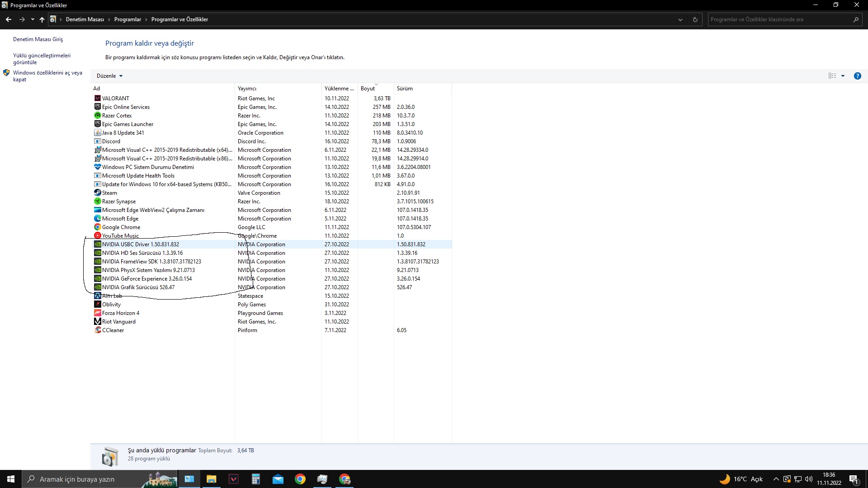This screenshot has height=488, width=868.
Task: Open File Explorer from the taskbar
Action: tap(211, 479)
